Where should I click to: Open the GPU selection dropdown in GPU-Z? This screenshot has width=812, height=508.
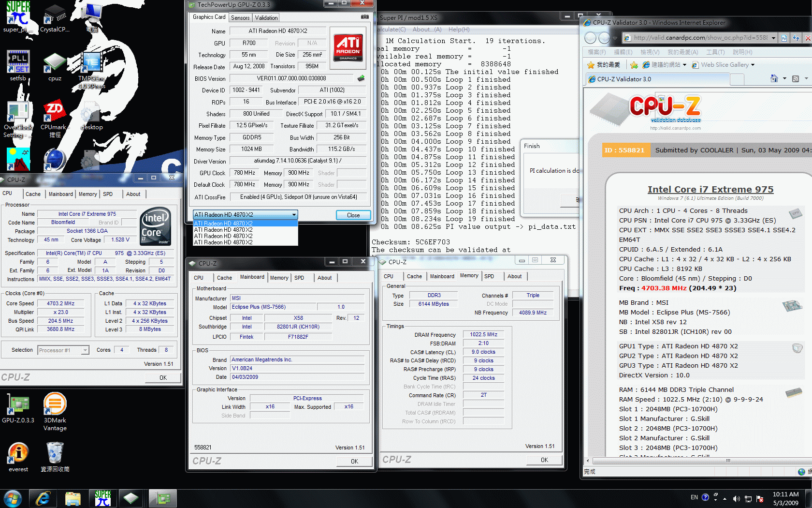246,214
